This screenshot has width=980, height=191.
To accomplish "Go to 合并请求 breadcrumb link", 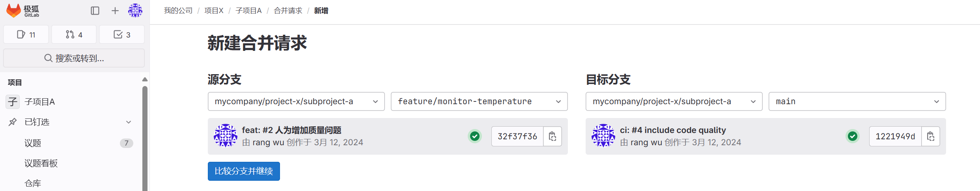I will tap(288, 11).
